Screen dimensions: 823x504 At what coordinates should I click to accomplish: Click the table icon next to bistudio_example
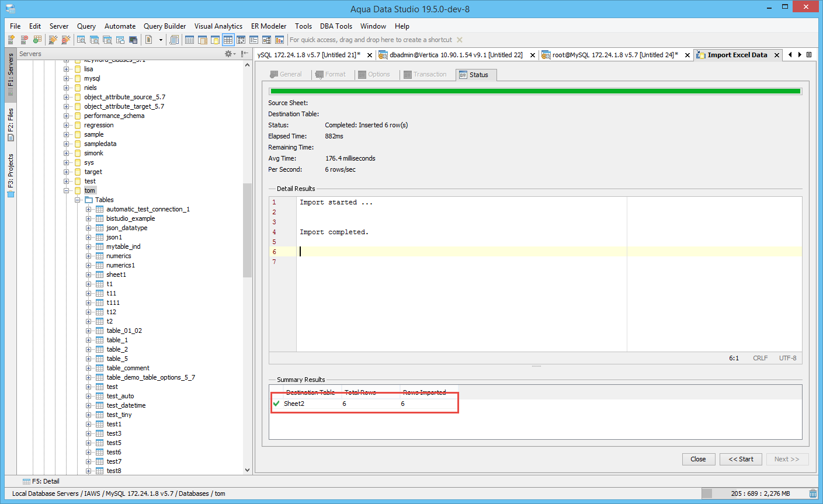(x=99, y=218)
